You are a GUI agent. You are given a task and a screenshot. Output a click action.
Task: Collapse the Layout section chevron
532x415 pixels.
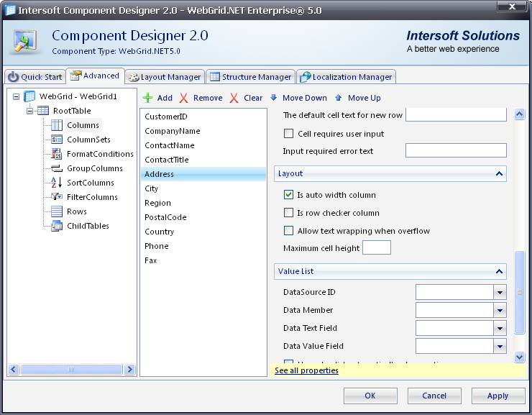(499, 174)
